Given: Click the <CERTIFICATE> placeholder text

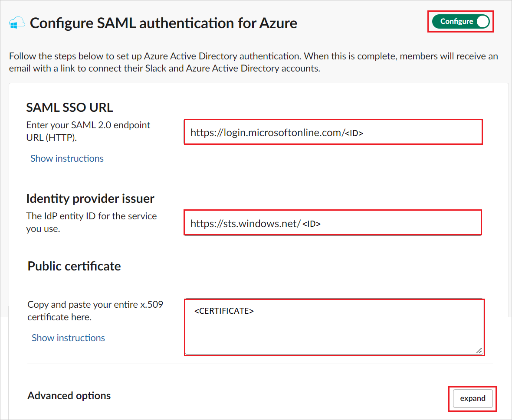Looking at the screenshot, I should click(224, 311).
